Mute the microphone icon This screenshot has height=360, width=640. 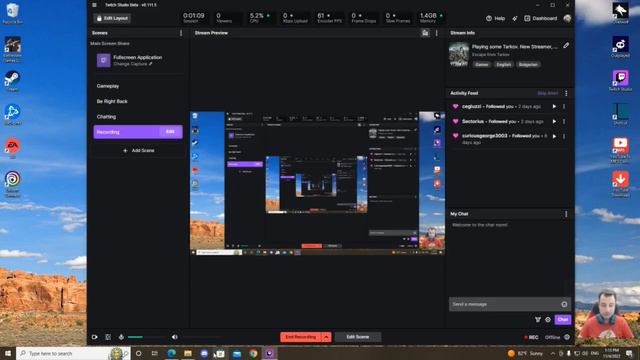121,337
